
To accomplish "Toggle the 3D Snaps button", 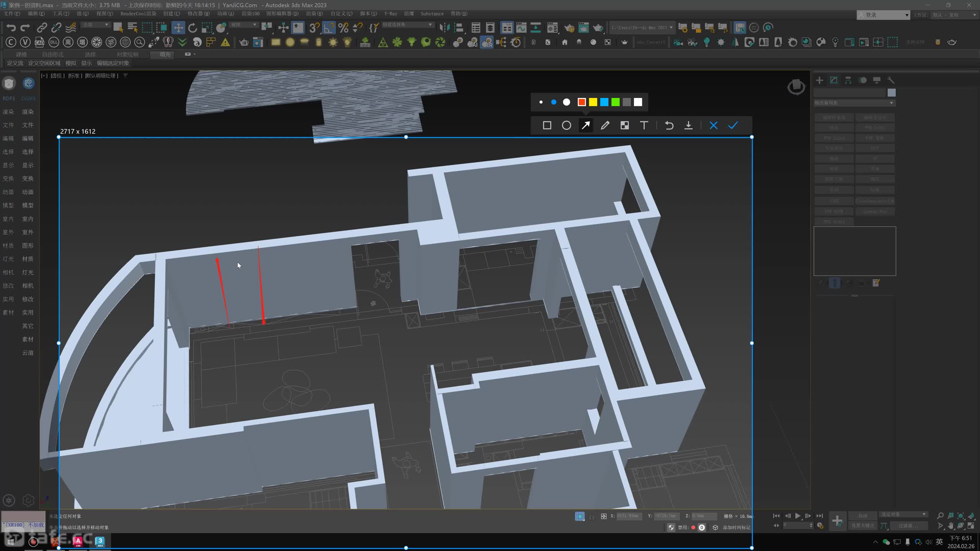I will [x=314, y=28].
